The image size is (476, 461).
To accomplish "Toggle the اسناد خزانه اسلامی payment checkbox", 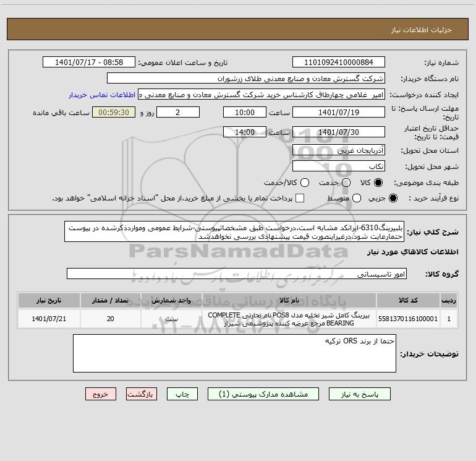I will 300,198.
